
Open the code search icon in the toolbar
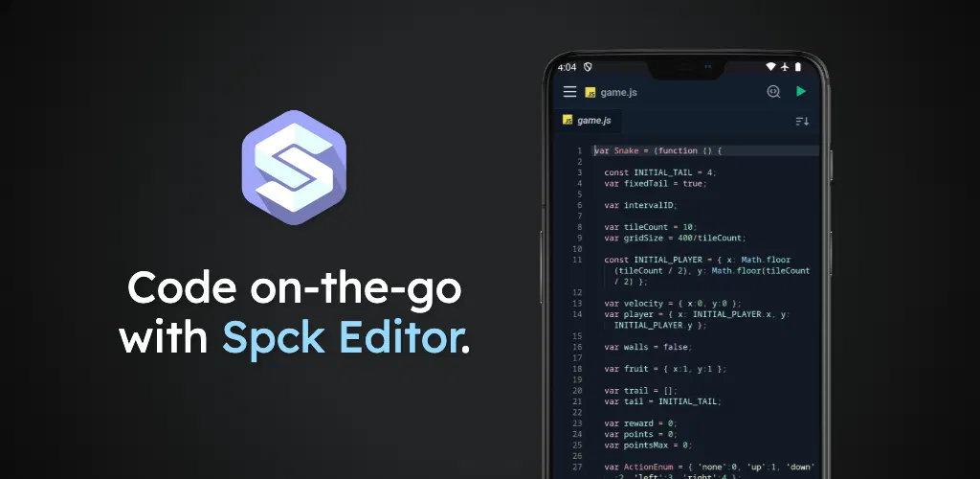773,92
